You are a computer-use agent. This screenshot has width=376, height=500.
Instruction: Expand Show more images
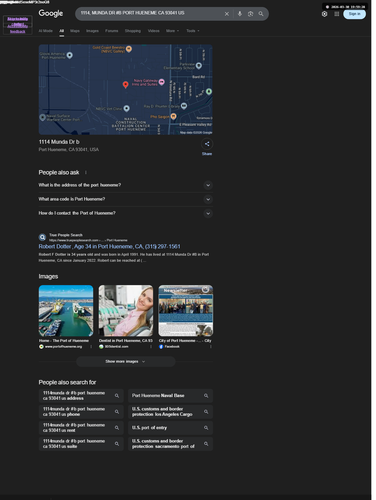click(126, 361)
